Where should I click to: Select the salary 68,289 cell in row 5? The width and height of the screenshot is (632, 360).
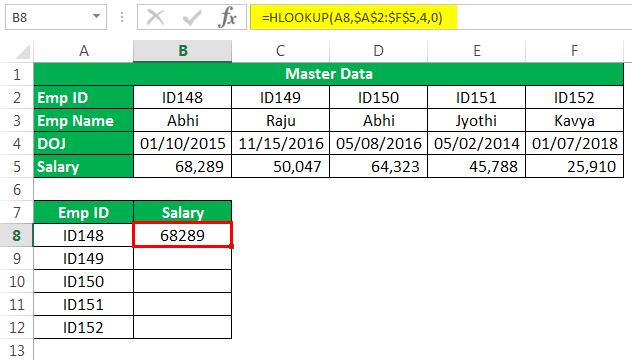click(x=183, y=166)
